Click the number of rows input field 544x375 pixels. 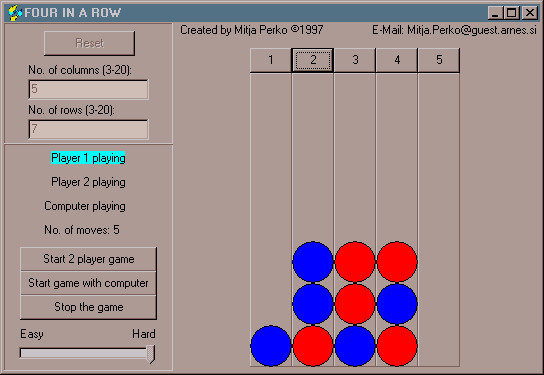(88, 129)
